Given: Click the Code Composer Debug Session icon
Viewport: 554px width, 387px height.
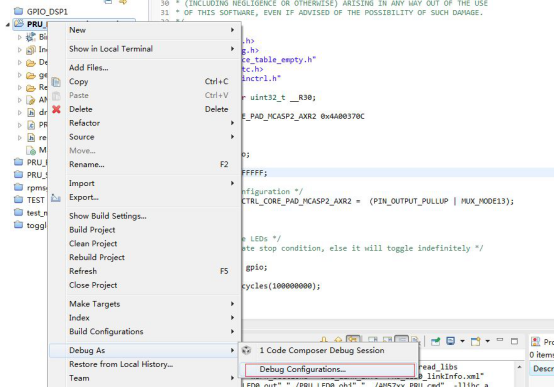Looking at the screenshot, I should pos(247,351).
